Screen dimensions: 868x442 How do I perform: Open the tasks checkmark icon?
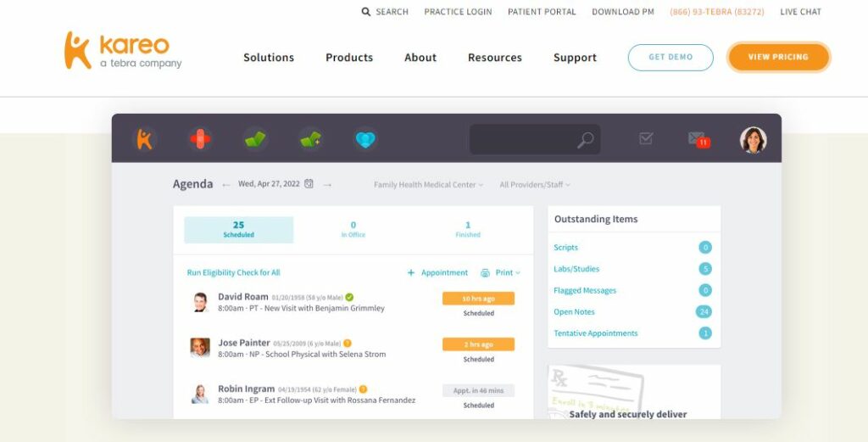(646, 138)
